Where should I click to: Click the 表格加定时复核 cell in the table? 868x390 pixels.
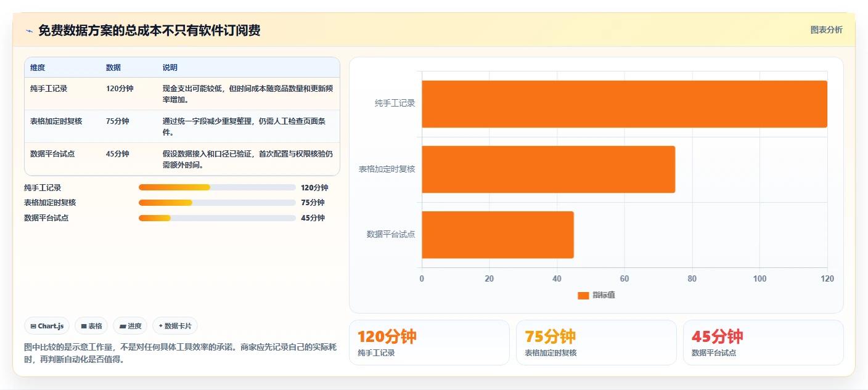tap(56, 121)
